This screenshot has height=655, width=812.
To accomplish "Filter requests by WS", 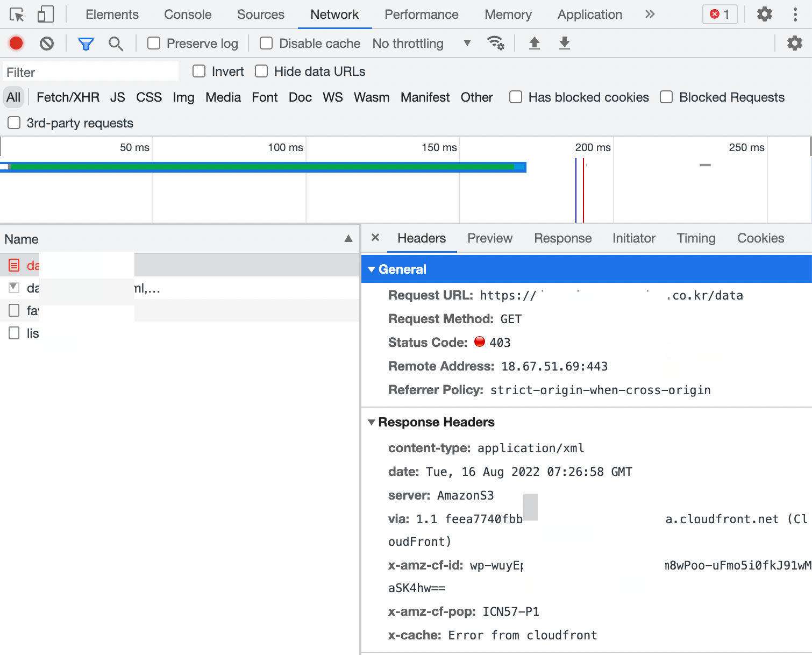I will point(333,97).
